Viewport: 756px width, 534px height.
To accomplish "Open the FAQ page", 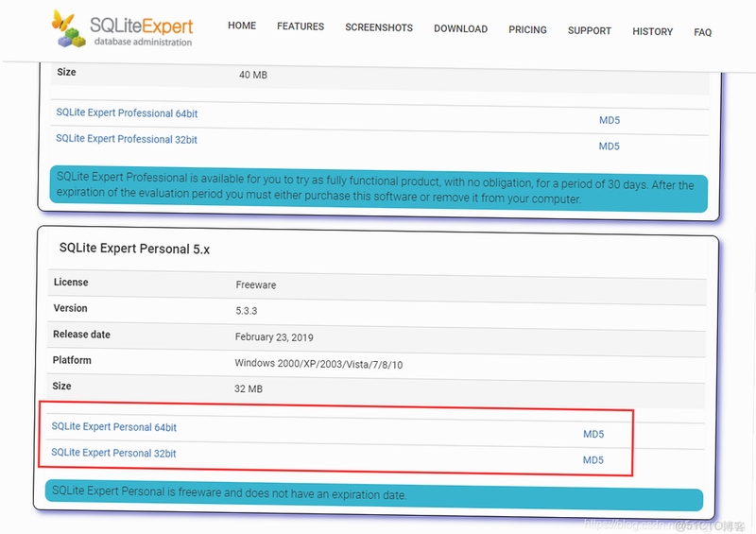I will (702, 32).
